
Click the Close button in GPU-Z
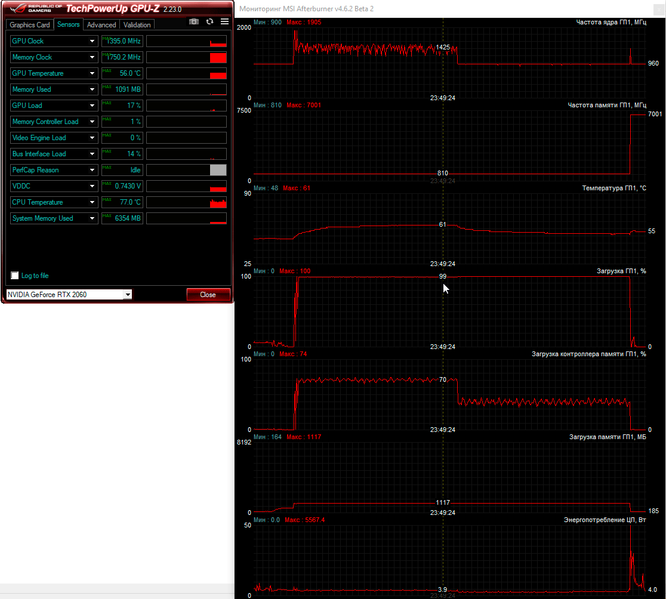(x=208, y=294)
